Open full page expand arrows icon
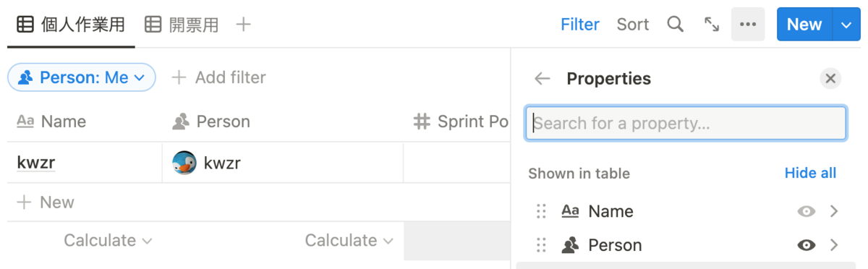 (712, 25)
